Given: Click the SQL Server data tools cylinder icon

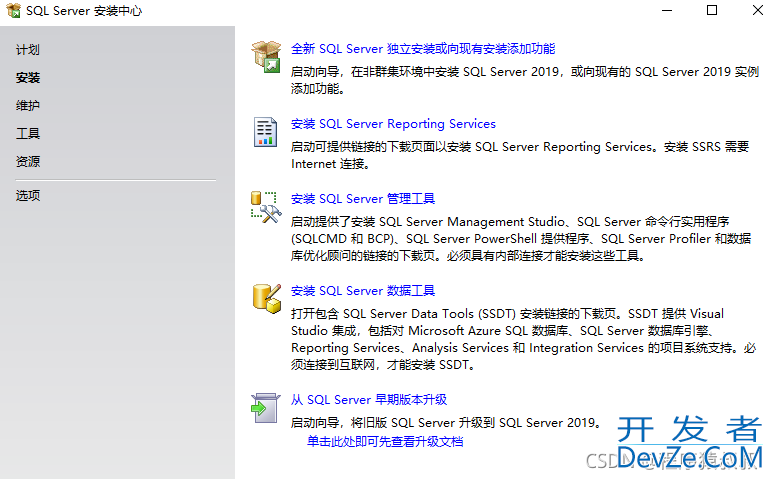Looking at the screenshot, I should pyautogui.click(x=267, y=299).
